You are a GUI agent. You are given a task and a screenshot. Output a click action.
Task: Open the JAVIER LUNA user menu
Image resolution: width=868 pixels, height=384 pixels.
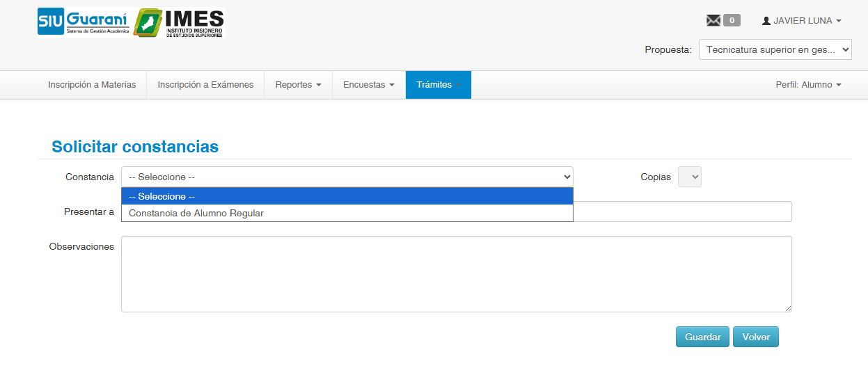click(x=802, y=21)
